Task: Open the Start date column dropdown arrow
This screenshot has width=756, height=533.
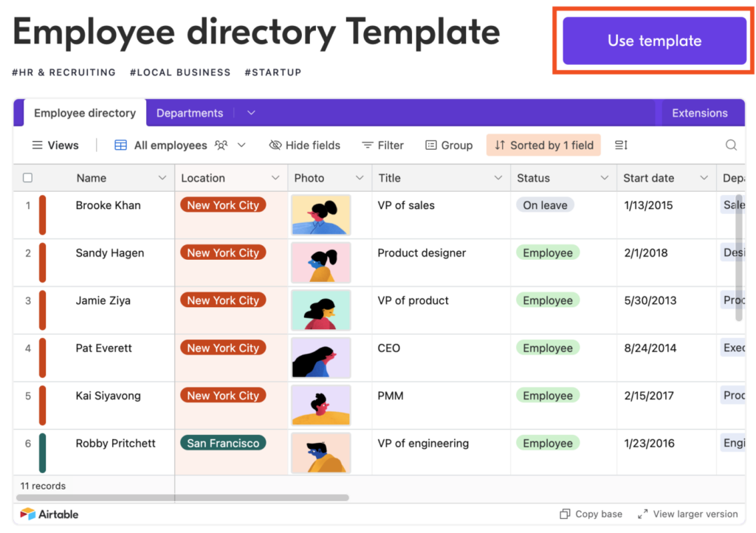Action: 704,178
